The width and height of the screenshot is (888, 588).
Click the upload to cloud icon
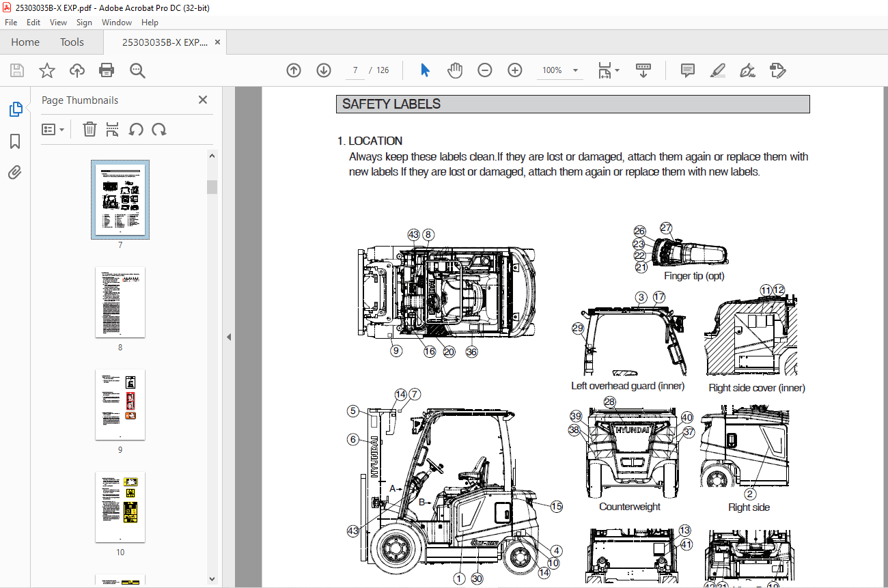77,70
